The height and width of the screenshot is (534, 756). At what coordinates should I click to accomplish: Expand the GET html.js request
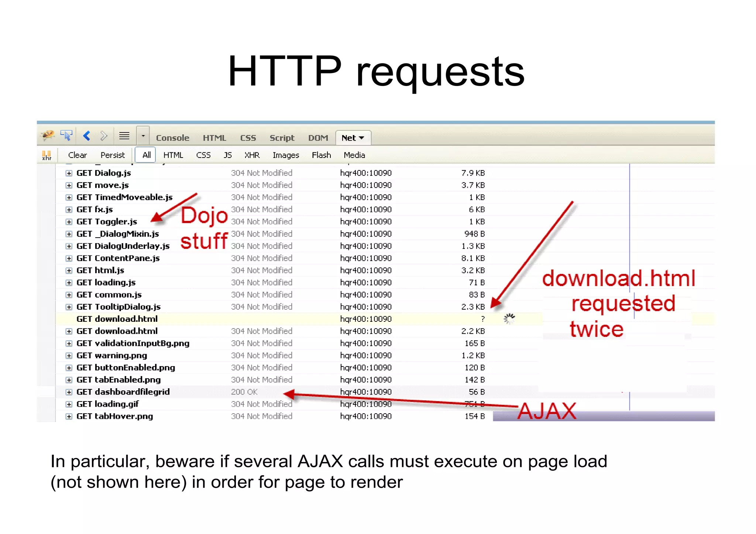(69, 271)
